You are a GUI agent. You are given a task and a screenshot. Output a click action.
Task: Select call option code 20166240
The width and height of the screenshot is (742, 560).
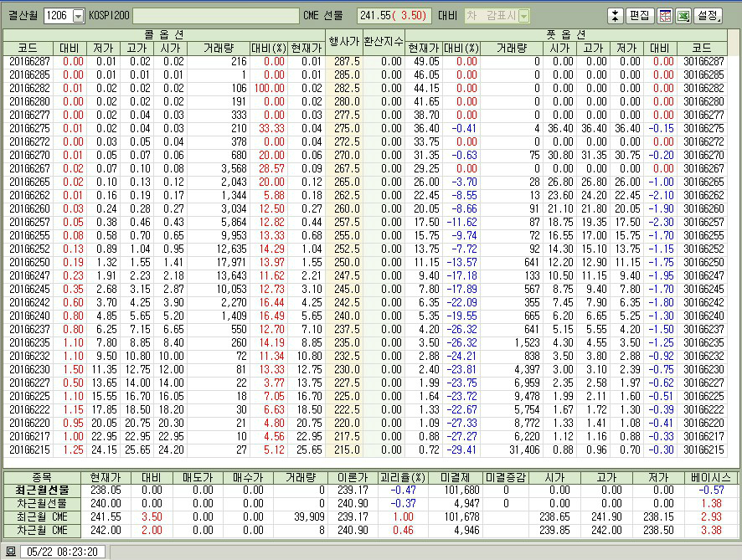[29, 316]
